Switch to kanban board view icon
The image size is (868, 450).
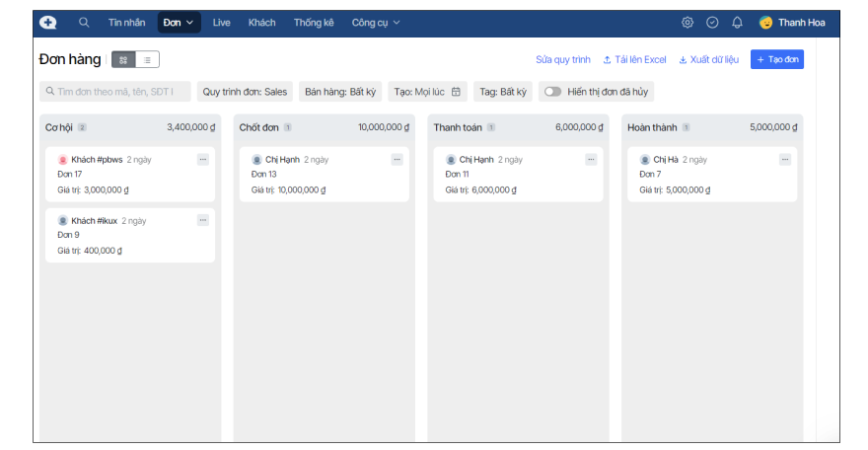pos(123,60)
